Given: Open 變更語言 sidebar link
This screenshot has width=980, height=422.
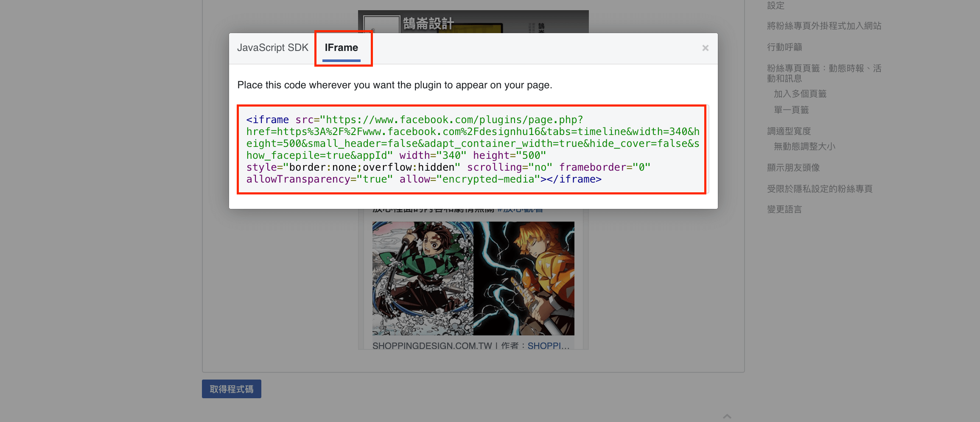Looking at the screenshot, I should (x=784, y=209).
